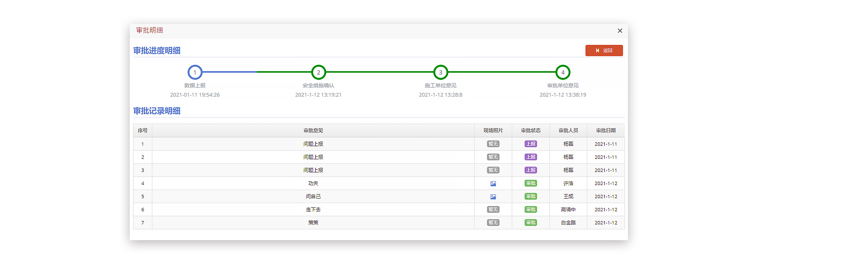The image size is (868, 265).
Task: Click the gray 暂无 badge in row 6
Action: click(x=493, y=209)
